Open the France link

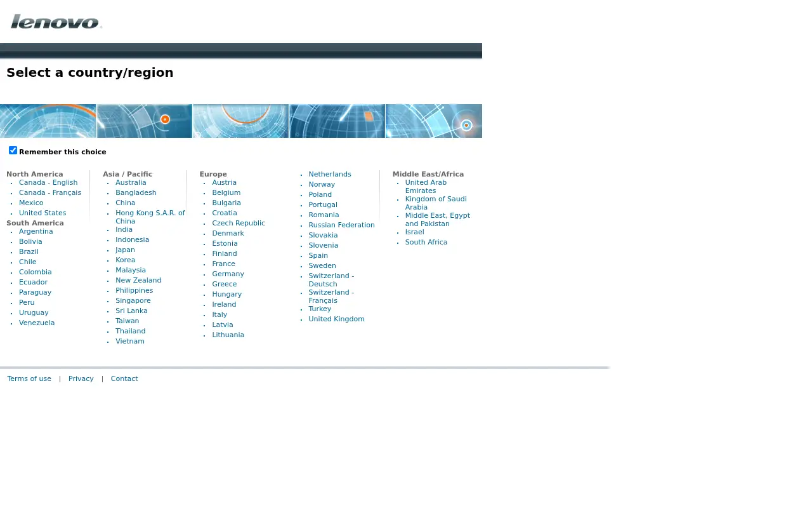click(x=224, y=264)
